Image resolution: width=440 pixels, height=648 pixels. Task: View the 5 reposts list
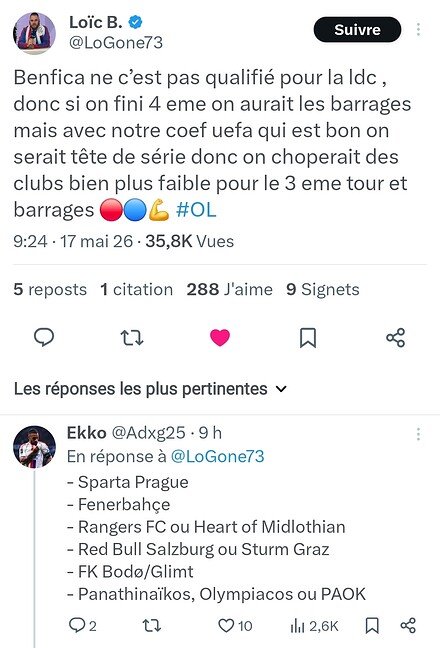[x=50, y=289]
